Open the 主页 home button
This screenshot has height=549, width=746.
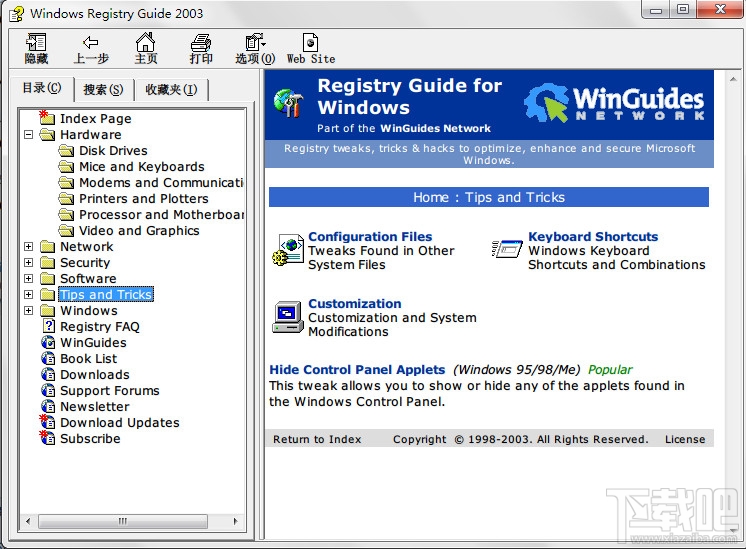click(x=146, y=49)
